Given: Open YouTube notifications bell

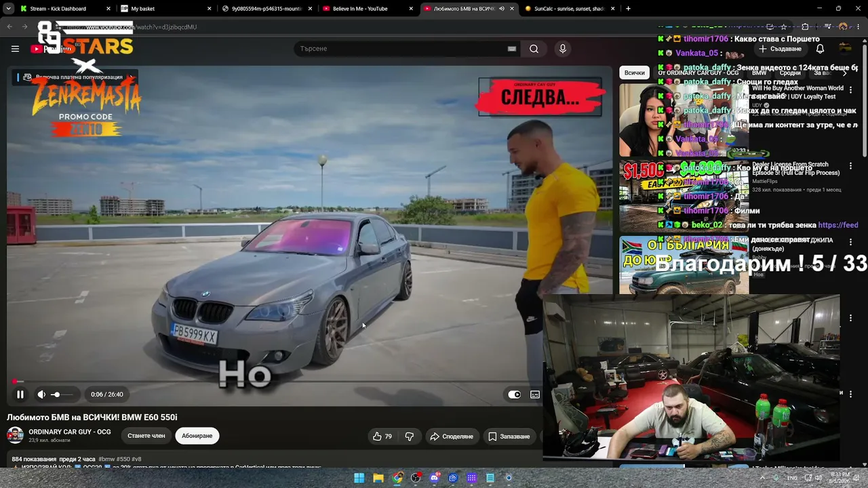Looking at the screenshot, I should (x=820, y=49).
